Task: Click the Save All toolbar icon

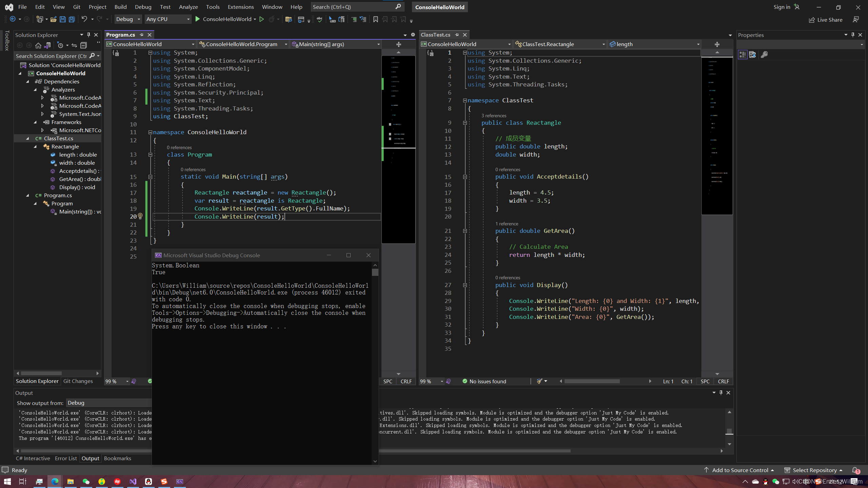Action: click(x=72, y=19)
